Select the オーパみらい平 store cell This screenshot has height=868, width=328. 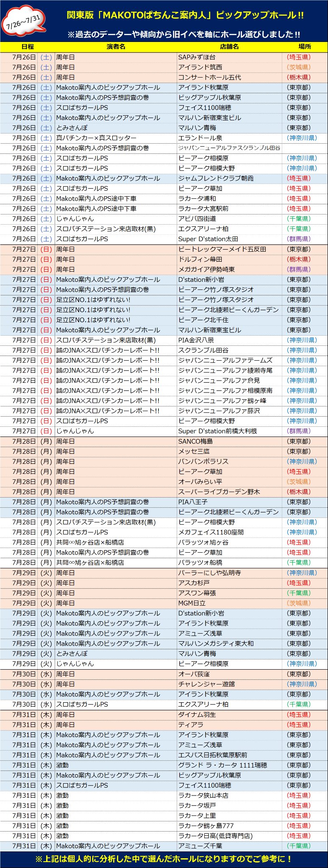pos(229,481)
